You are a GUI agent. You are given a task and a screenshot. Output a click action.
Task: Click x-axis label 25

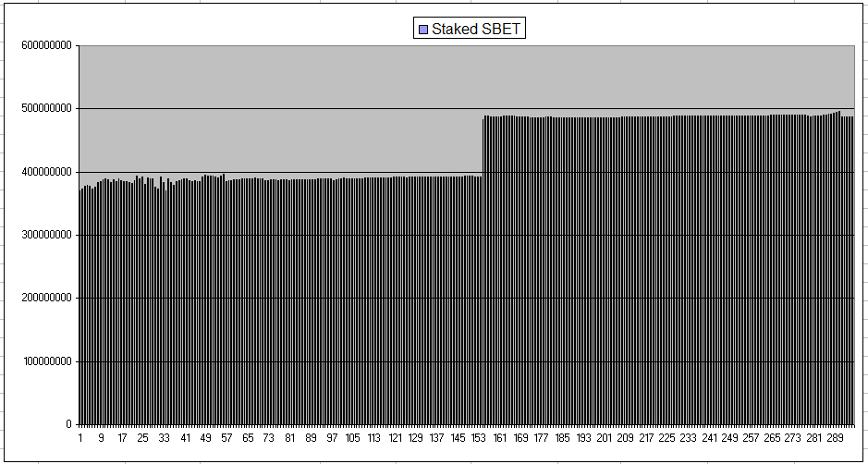coord(143,438)
